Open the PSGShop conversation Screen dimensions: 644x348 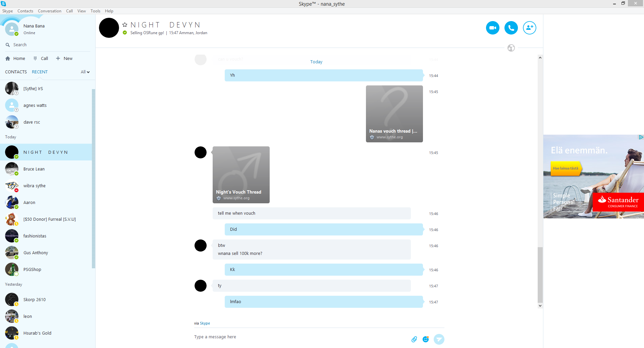pos(46,269)
